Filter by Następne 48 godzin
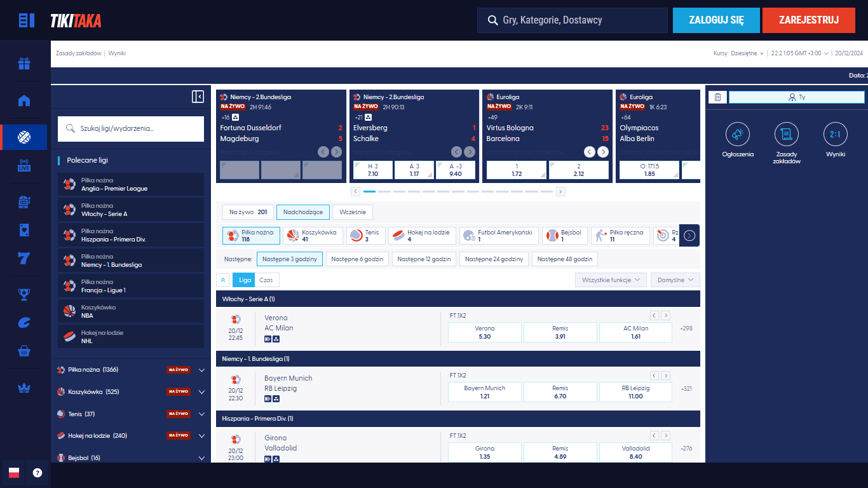The width and height of the screenshot is (868, 488). pos(565,259)
